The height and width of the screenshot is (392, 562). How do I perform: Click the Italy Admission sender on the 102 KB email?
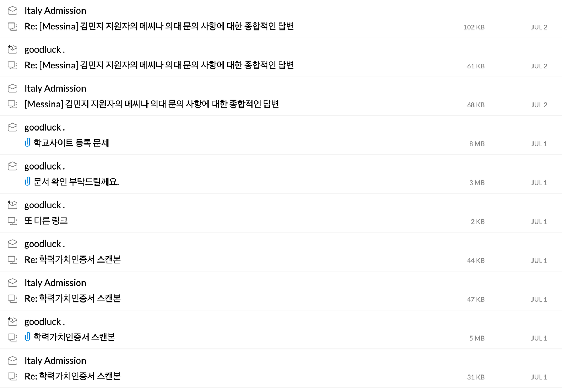55,11
